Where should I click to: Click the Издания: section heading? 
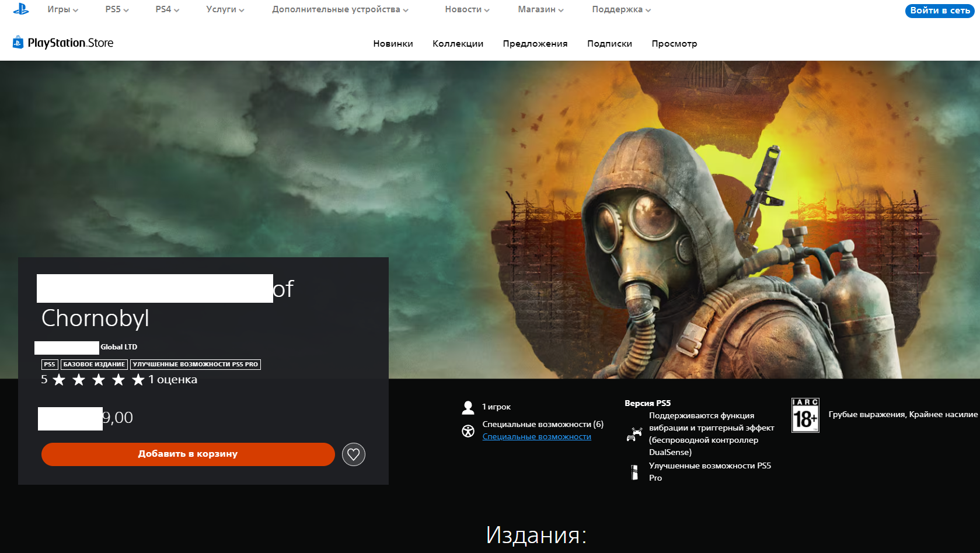(x=536, y=535)
